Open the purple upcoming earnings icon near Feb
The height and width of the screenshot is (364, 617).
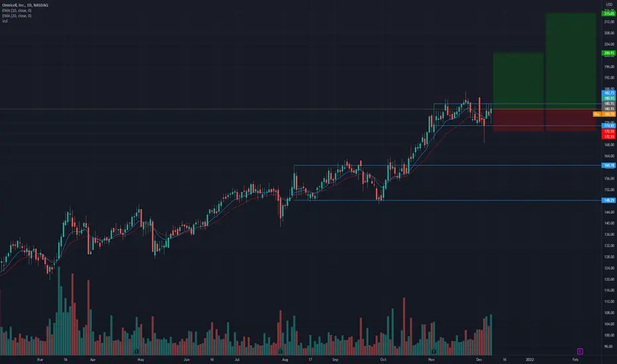tap(580, 351)
